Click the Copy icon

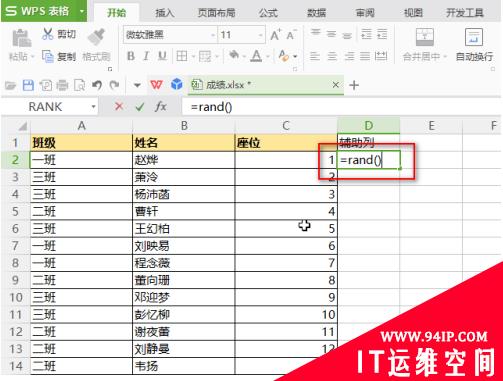click(48, 56)
